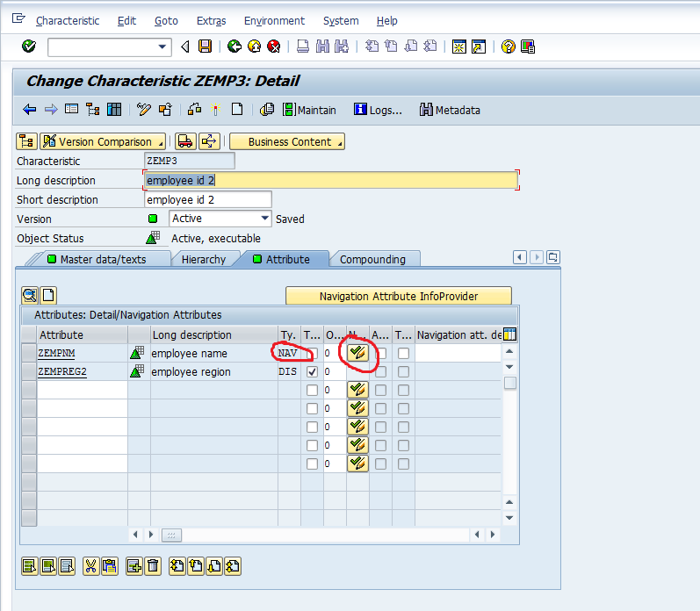The image size is (700, 611).
Task: Click the Find Next binoculars icon
Action: [x=342, y=47]
